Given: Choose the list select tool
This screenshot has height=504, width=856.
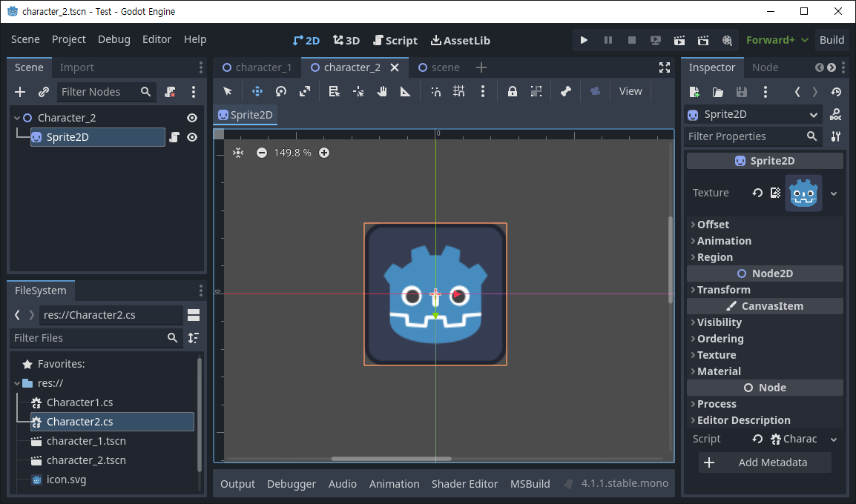Looking at the screenshot, I should pyautogui.click(x=334, y=92).
